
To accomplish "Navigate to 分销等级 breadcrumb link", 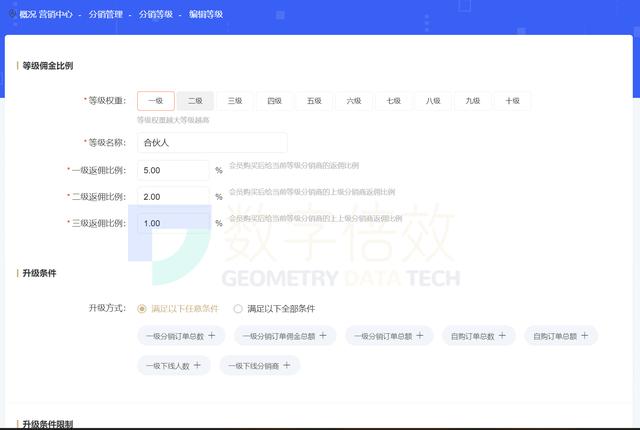I will click(x=155, y=15).
